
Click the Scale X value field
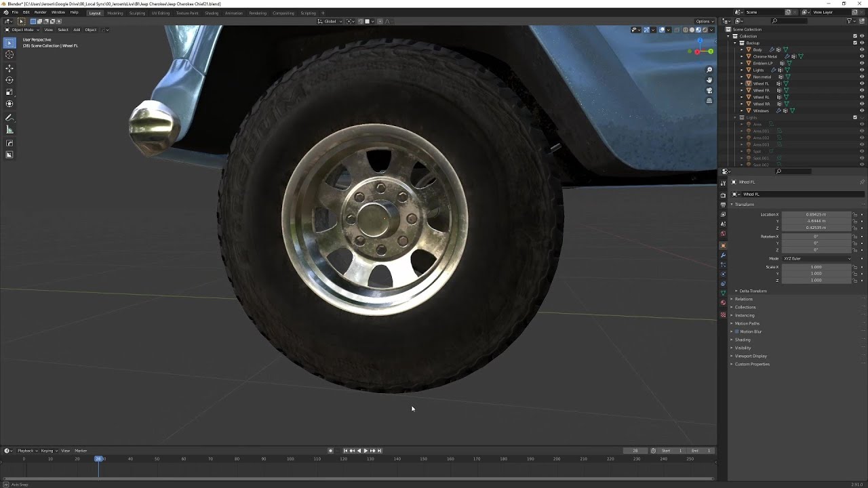(816, 267)
